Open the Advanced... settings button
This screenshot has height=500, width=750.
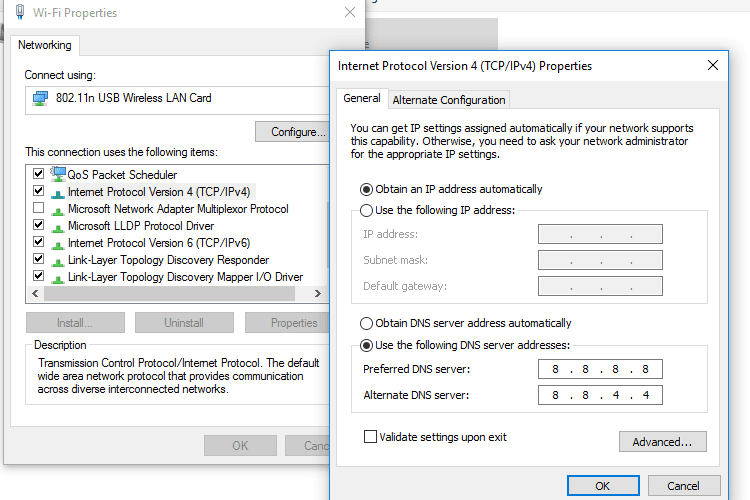tap(662, 442)
